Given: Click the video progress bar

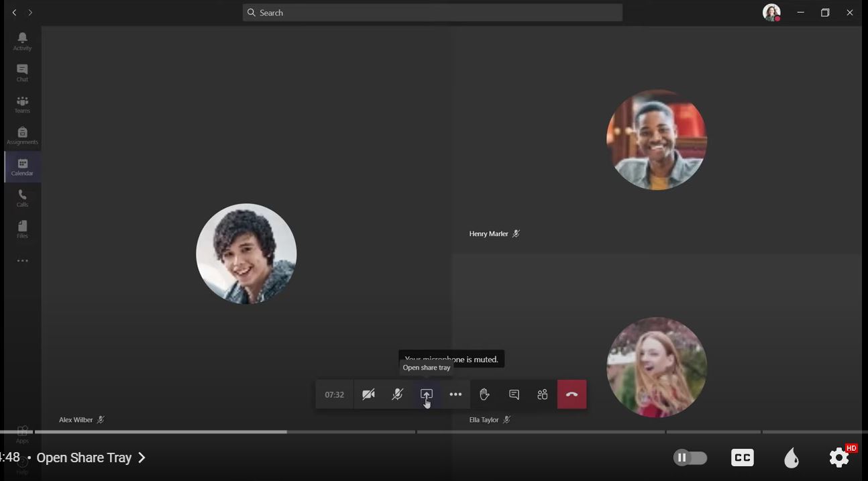Looking at the screenshot, I should [x=434, y=432].
